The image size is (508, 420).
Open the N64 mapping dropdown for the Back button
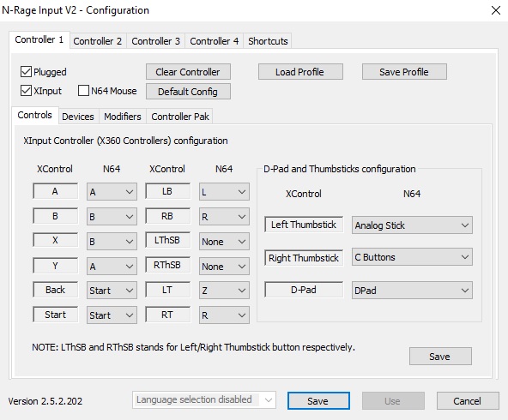[x=112, y=291]
